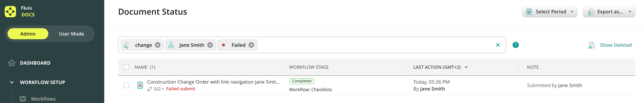644x103 pixels.
Task: Click inside the filter search field
Action: [x=375, y=45]
